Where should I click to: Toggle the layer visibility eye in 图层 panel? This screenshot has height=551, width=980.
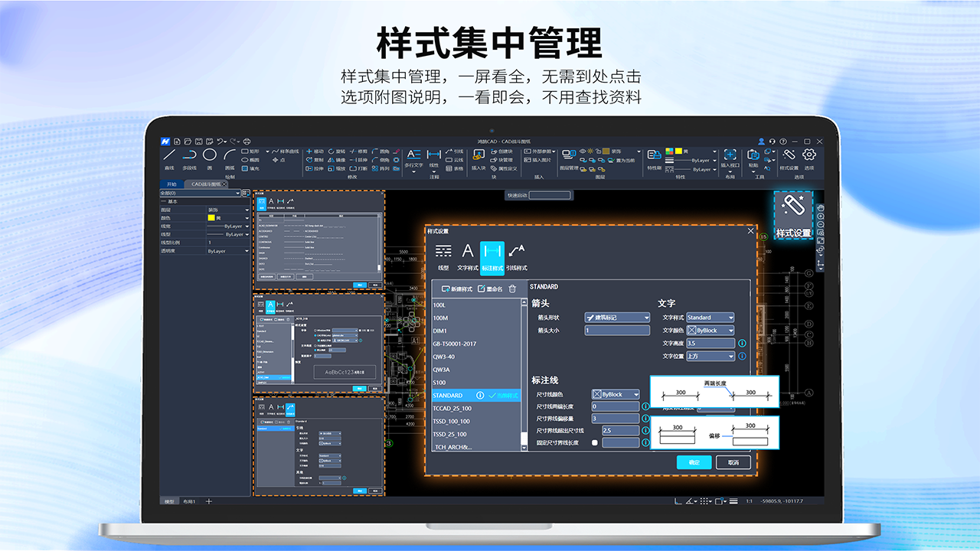[583, 151]
